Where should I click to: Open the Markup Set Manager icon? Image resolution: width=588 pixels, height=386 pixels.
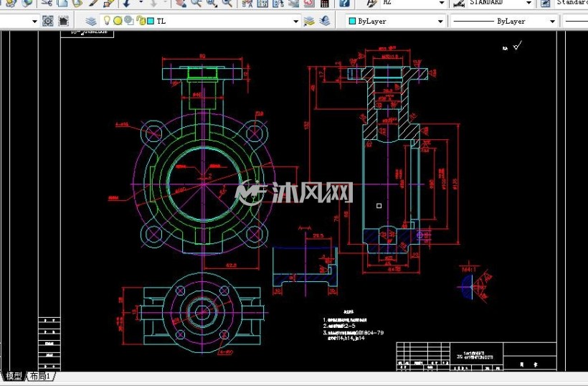[309, 3]
